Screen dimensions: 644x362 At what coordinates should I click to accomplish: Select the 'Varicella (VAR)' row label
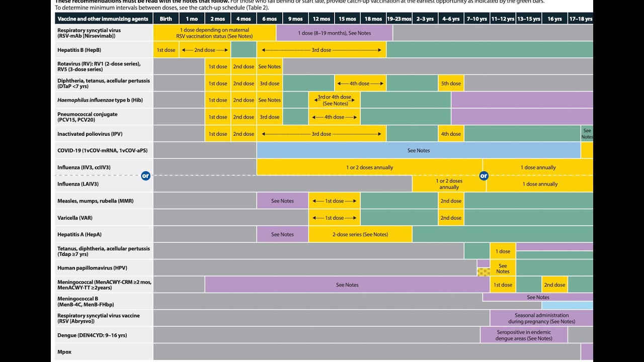click(x=103, y=218)
